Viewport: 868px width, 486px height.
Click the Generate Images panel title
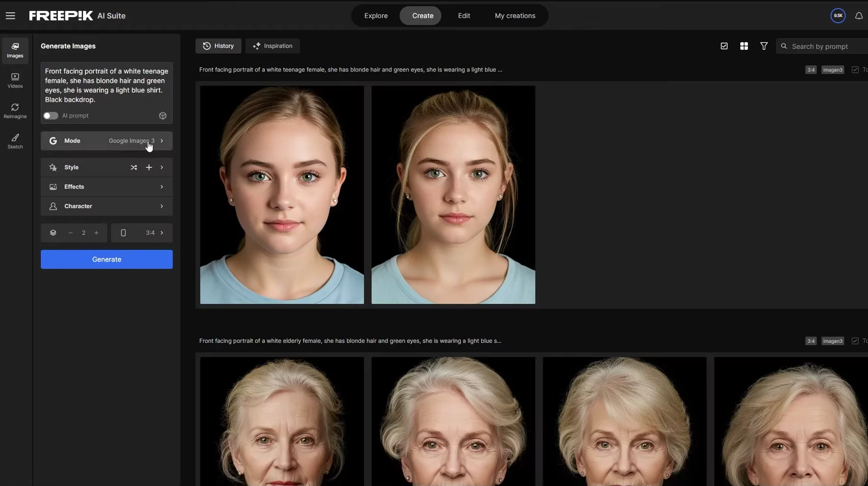coord(68,46)
